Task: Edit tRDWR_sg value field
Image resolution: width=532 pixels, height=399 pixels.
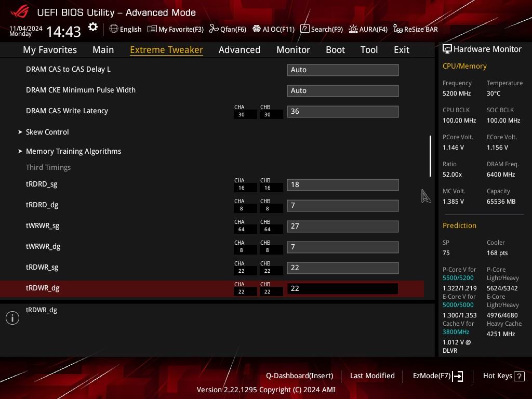Action: click(x=343, y=268)
